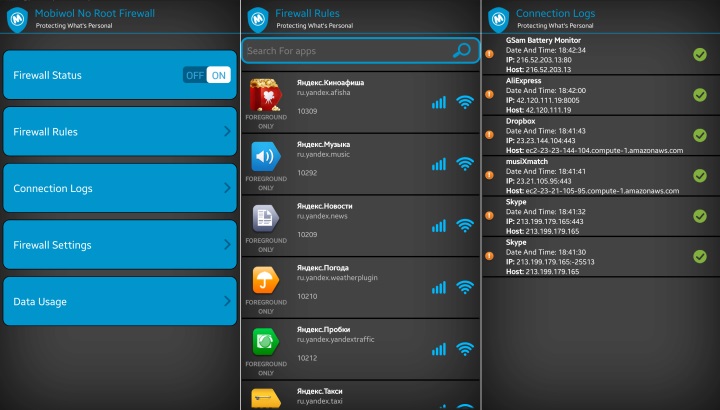720x410 pixels.
Task: Click package name ru.yandex.weatherplugin
Action: [x=337, y=278]
